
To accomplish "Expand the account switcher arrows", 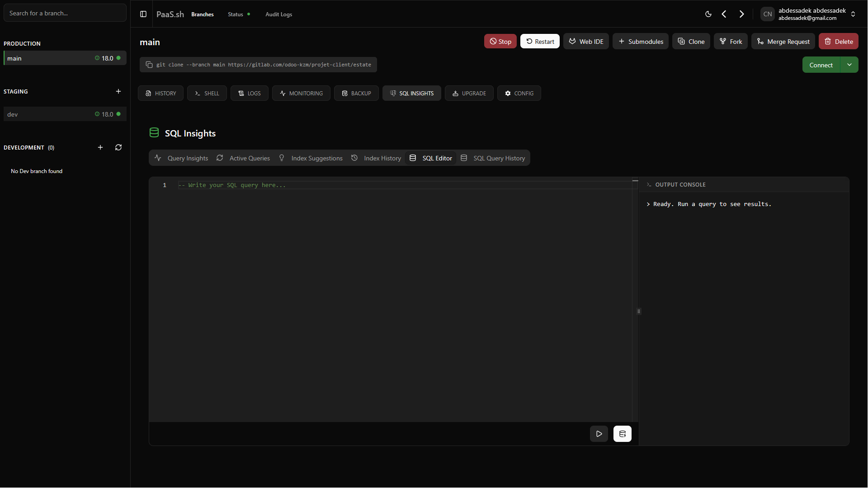I will pyautogui.click(x=853, y=14).
